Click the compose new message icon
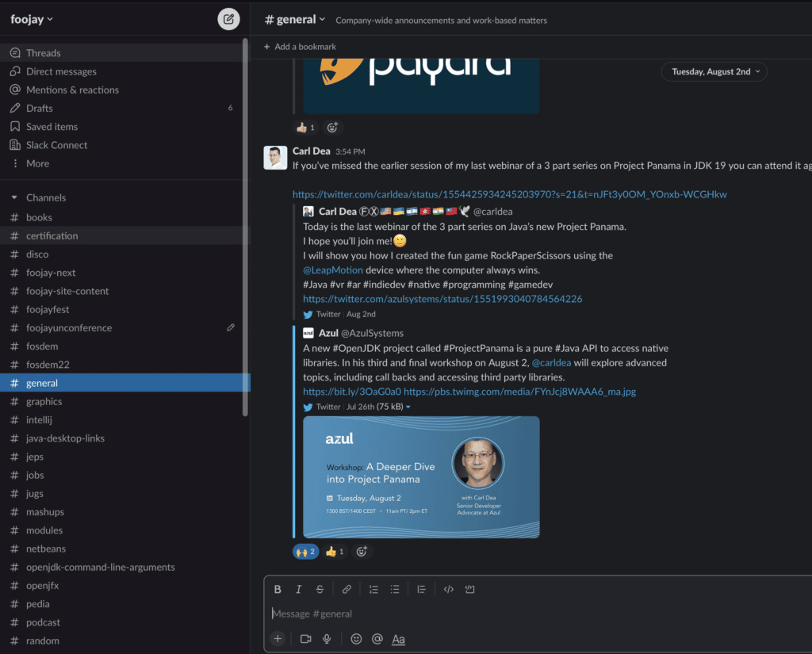 pyautogui.click(x=228, y=19)
